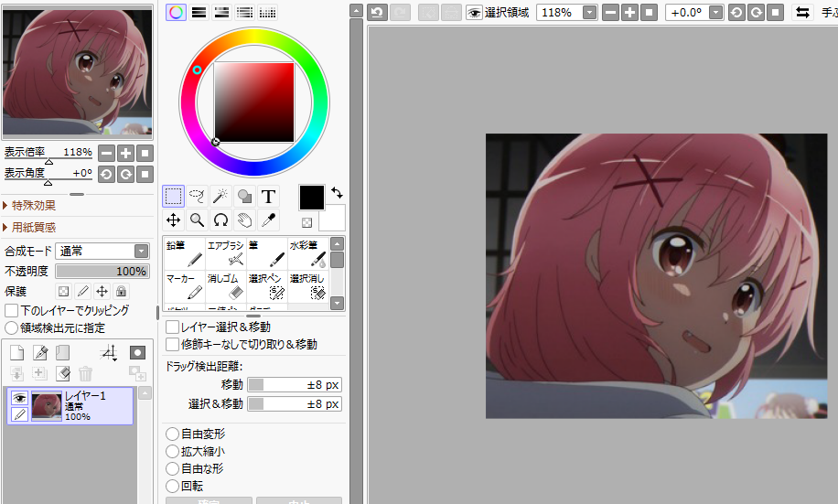Toggle 選択領域 visibility eye icon
Screen dimensions: 838x504
coord(474,13)
